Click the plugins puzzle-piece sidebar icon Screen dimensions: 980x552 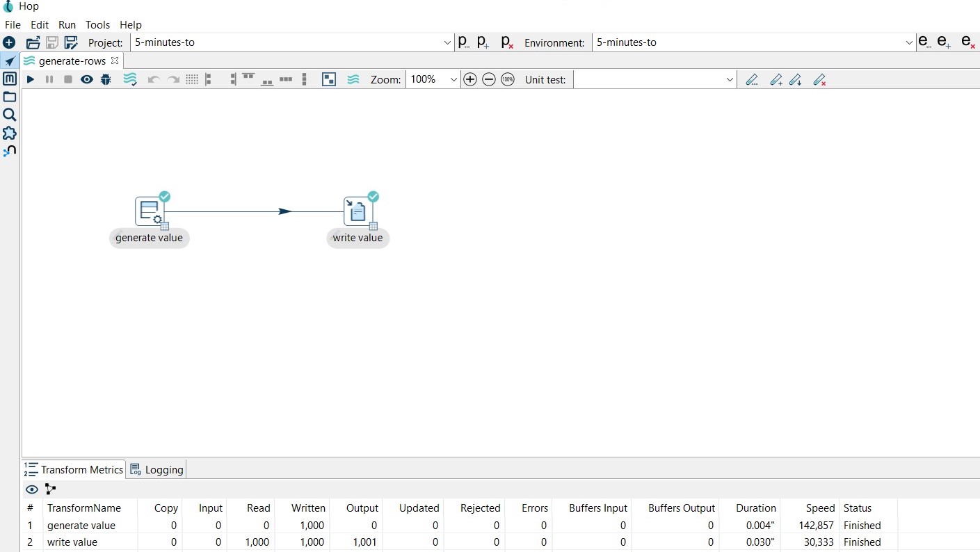10,133
